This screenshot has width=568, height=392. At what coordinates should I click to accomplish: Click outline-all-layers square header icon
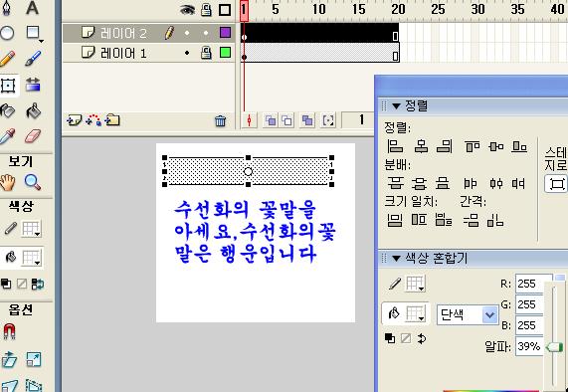(225, 10)
